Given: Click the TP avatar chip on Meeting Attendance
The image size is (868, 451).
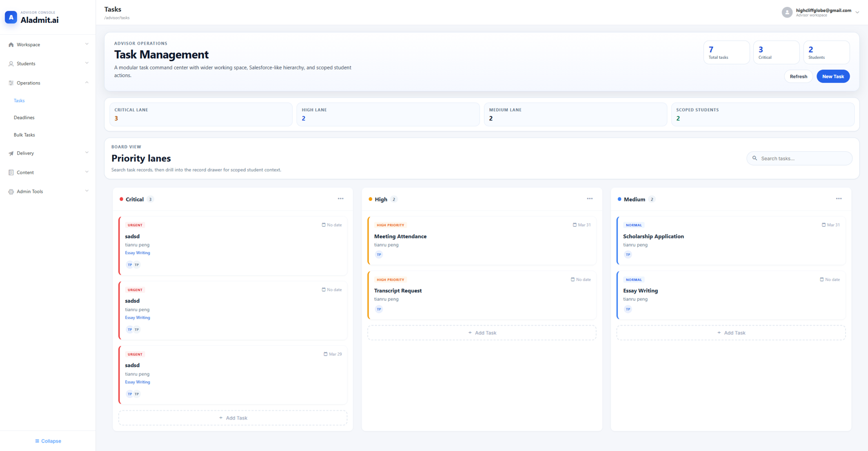Looking at the screenshot, I should [x=379, y=255].
